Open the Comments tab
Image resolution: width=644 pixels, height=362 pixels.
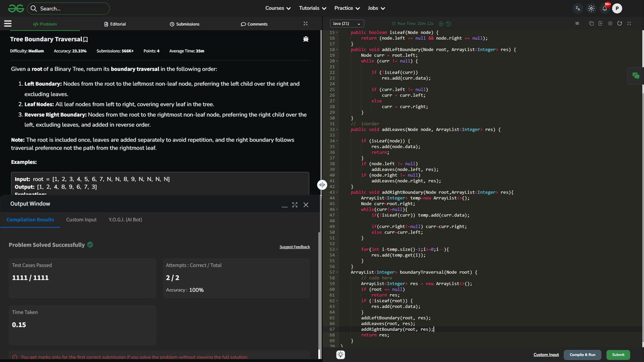pos(254,24)
